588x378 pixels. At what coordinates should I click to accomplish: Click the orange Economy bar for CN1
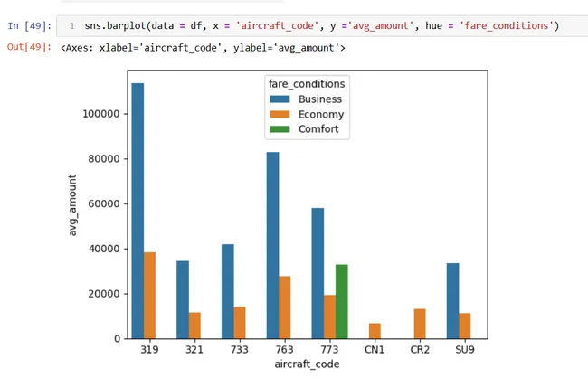coord(375,331)
